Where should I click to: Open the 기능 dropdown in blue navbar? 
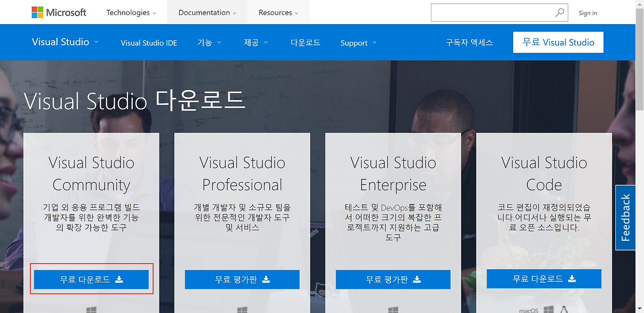click(x=209, y=43)
